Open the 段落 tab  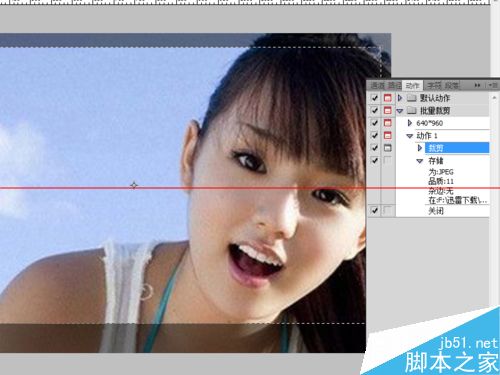[452, 86]
